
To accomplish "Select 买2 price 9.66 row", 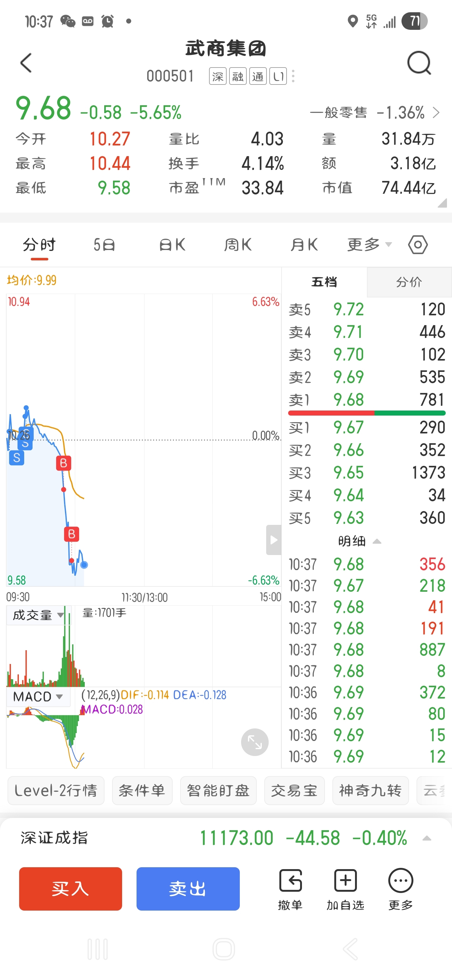I will pyautogui.click(x=367, y=450).
